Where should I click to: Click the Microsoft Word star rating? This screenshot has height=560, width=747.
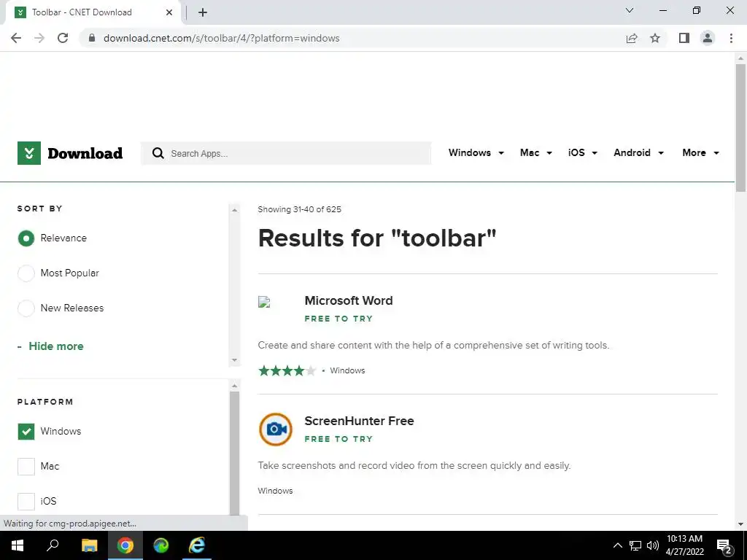[287, 370]
